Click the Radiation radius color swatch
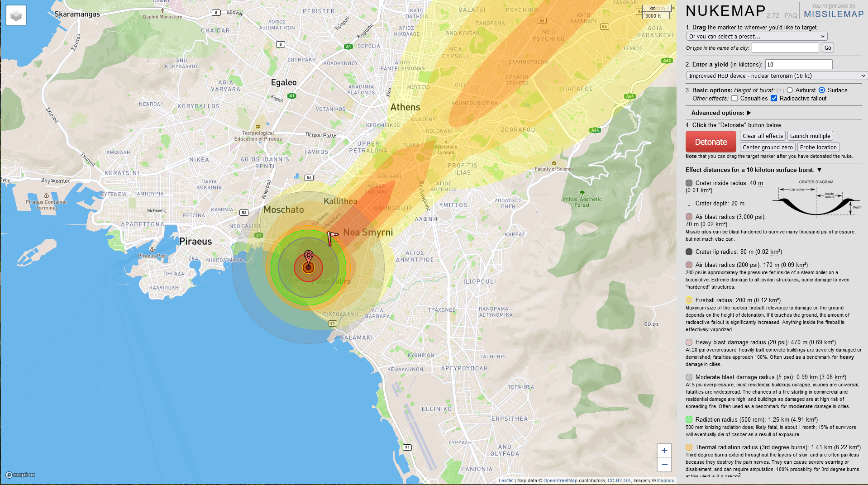Image resolution: width=868 pixels, height=485 pixels. [x=689, y=419]
